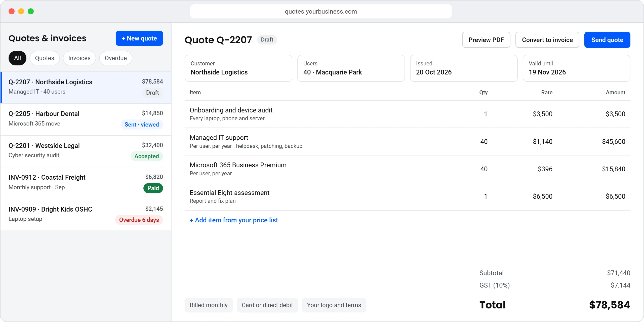Click the $15,840 amount cell
Screen dimensions: 644x322
click(613, 169)
